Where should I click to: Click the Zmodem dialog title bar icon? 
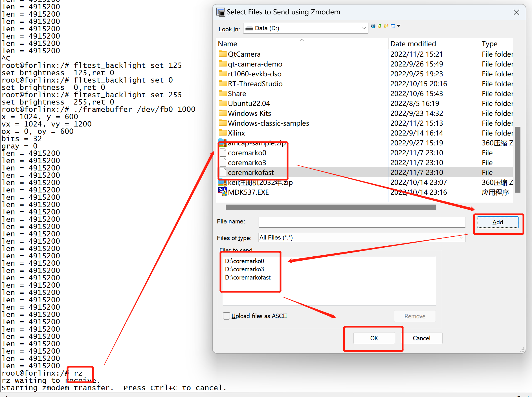tap(221, 12)
